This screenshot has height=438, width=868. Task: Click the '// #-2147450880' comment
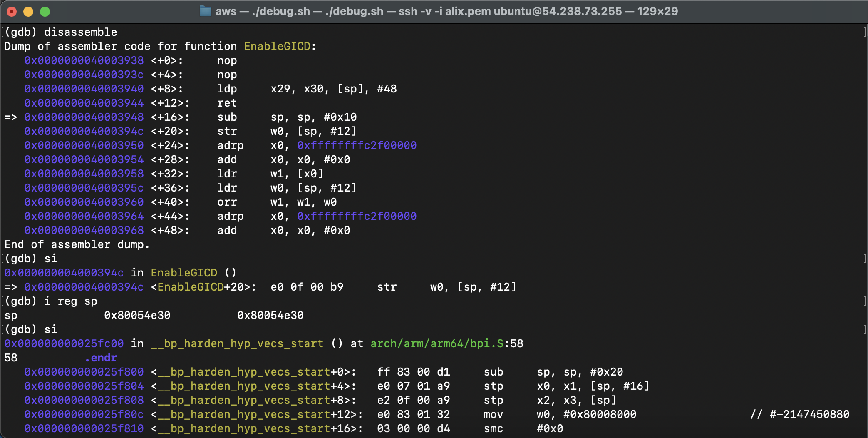click(x=800, y=414)
